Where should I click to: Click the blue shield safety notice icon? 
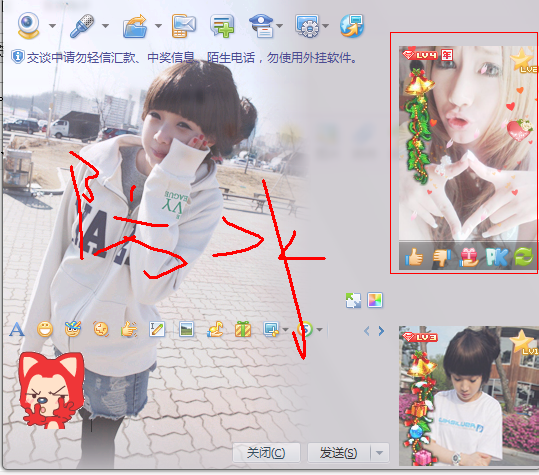pyautogui.click(x=18, y=57)
